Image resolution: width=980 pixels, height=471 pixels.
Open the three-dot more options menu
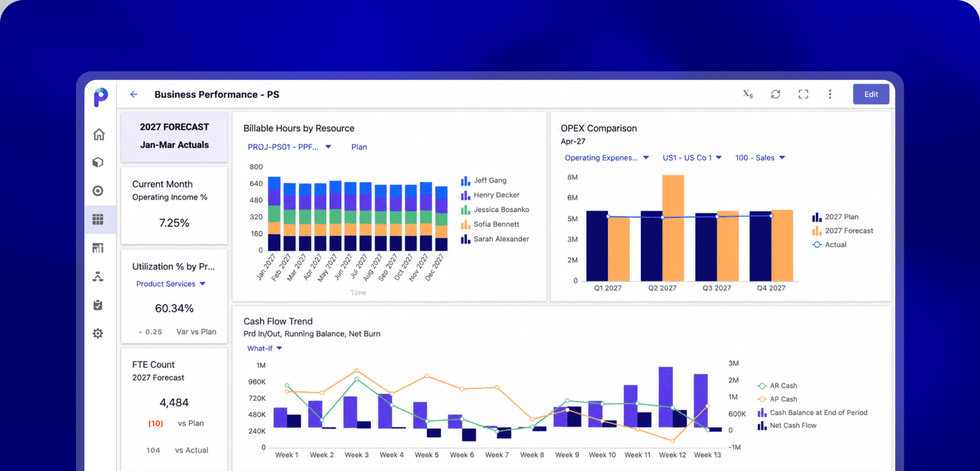[830, 94]
